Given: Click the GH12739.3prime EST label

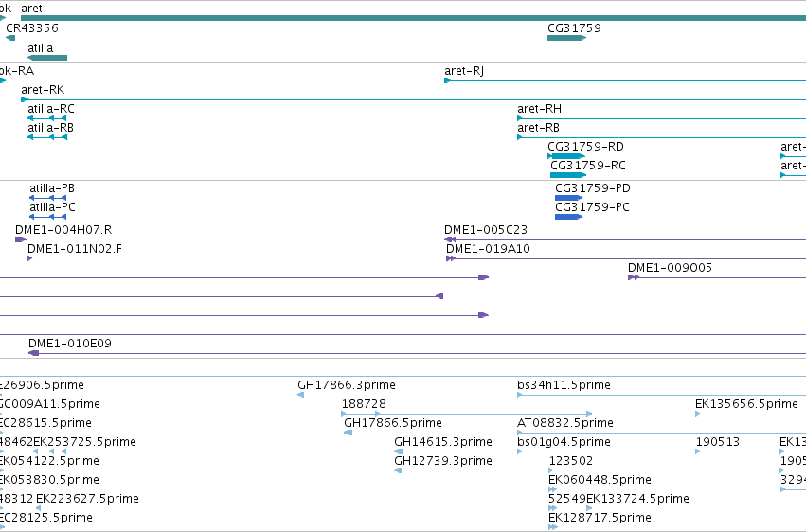Looking at the screenshot, I should click(x=443, y=461).
